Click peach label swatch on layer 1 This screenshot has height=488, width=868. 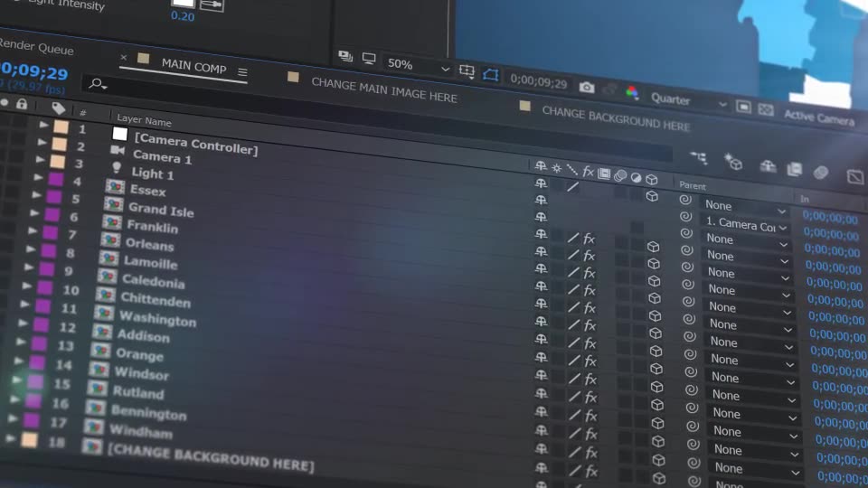click(61, 127)
